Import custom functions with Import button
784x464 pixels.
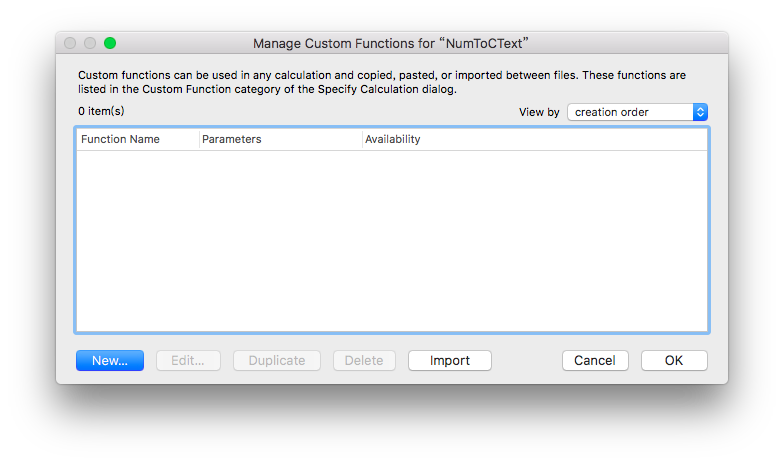tap(450, 360)
